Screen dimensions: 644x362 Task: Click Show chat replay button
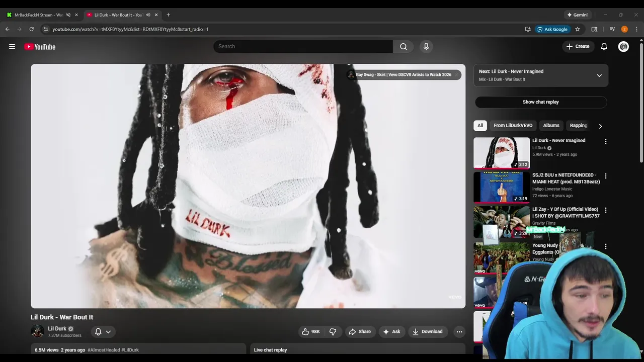[541, 102]
